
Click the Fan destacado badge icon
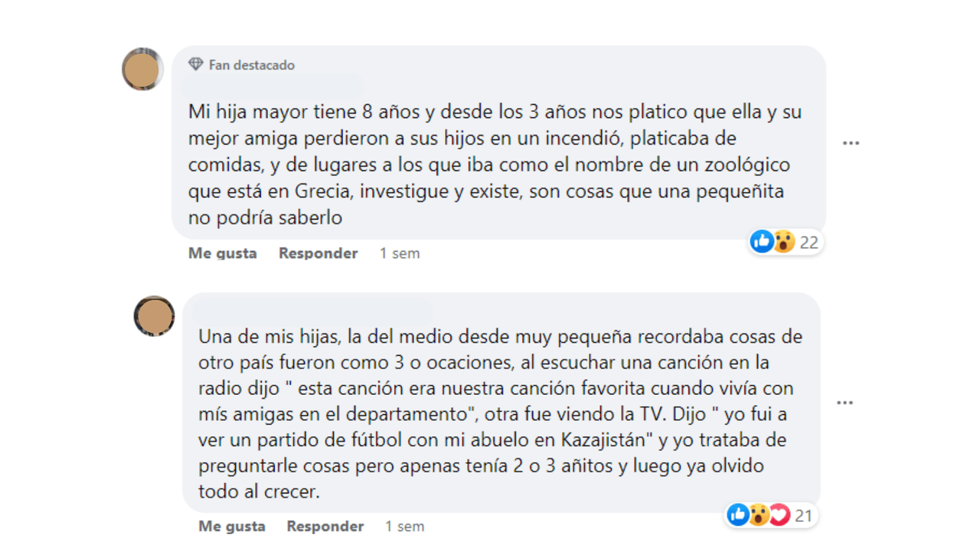point(194,65)
